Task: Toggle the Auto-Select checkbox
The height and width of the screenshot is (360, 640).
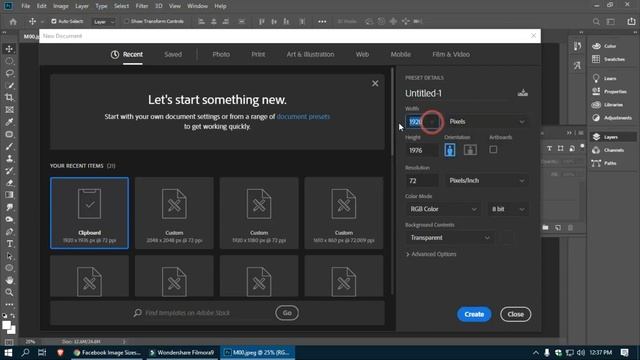Action: [x=54, y=21]
